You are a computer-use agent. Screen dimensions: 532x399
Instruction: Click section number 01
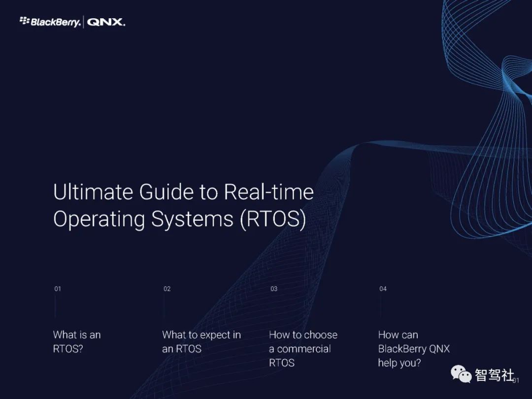[x=58, y=289]
